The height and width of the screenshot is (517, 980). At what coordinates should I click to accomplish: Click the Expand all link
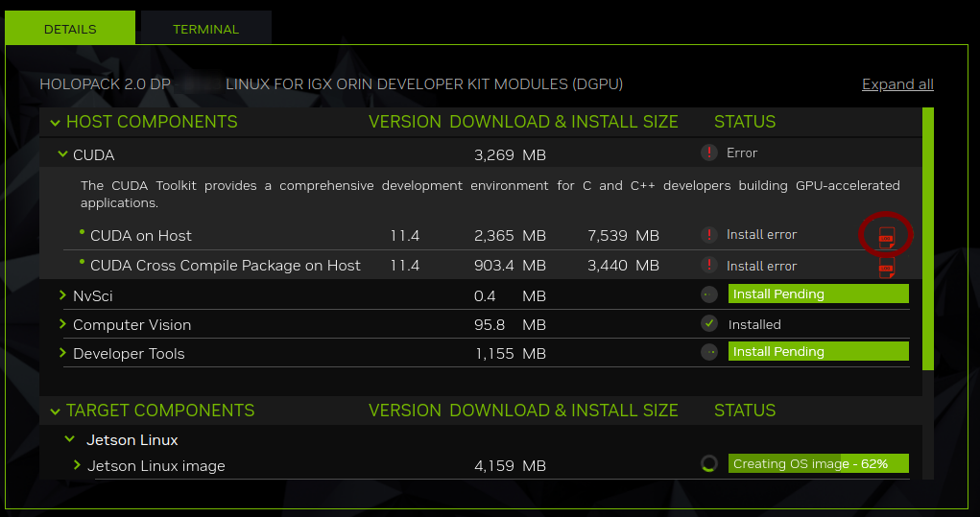897,84
